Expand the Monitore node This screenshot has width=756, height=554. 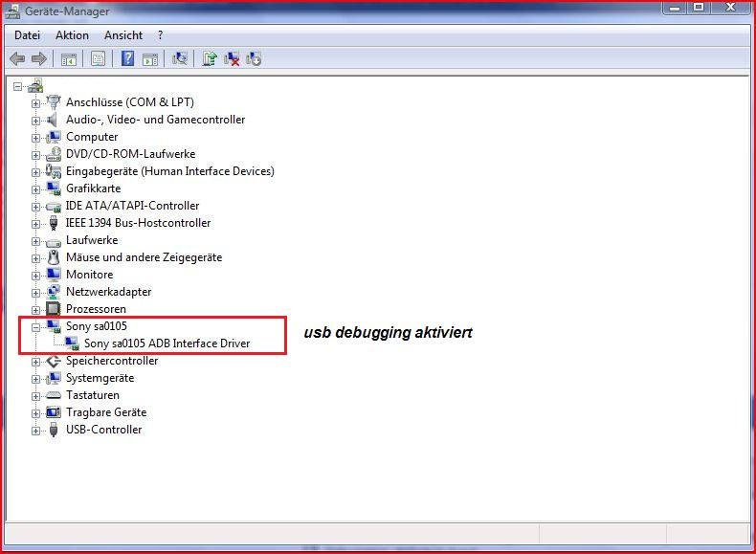pos(35,276)
